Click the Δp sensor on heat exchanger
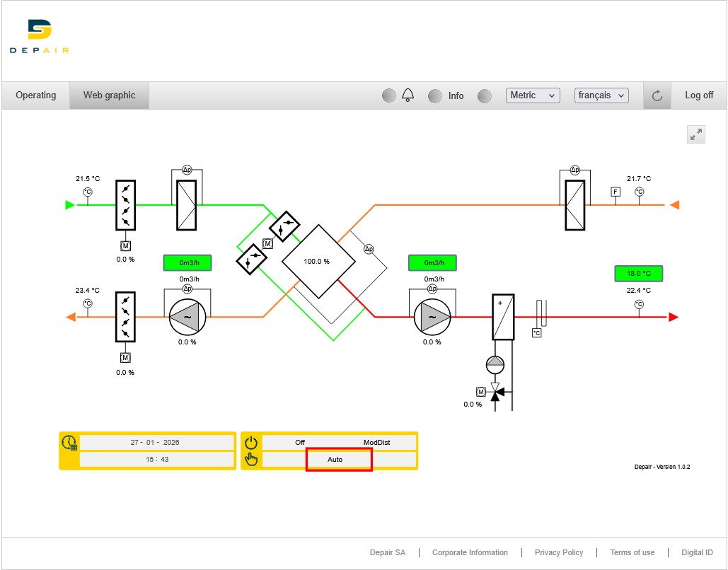Viewport: 728px width, 570px height. (369, 249)
